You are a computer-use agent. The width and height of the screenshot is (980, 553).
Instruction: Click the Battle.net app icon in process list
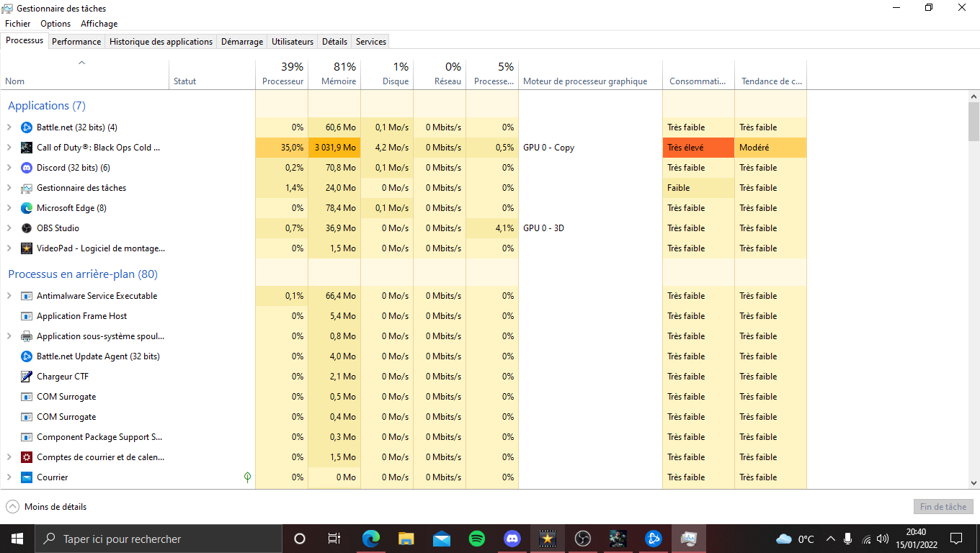(x=27, y=127)
